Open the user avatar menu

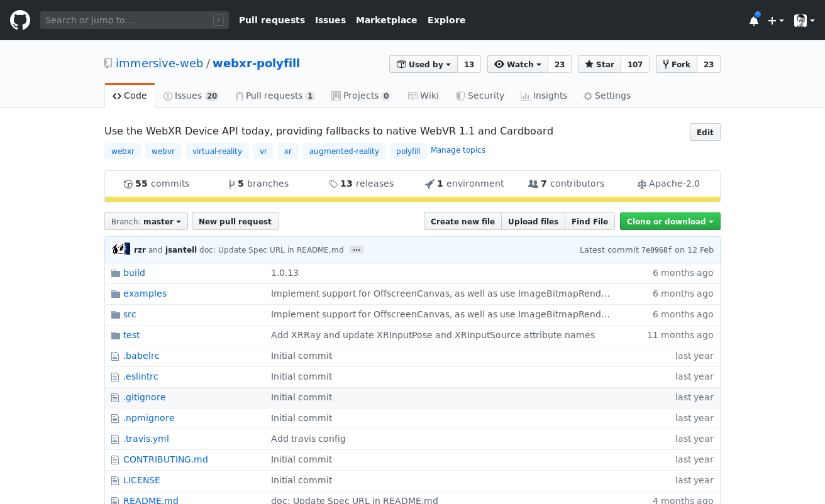point(804,21)
